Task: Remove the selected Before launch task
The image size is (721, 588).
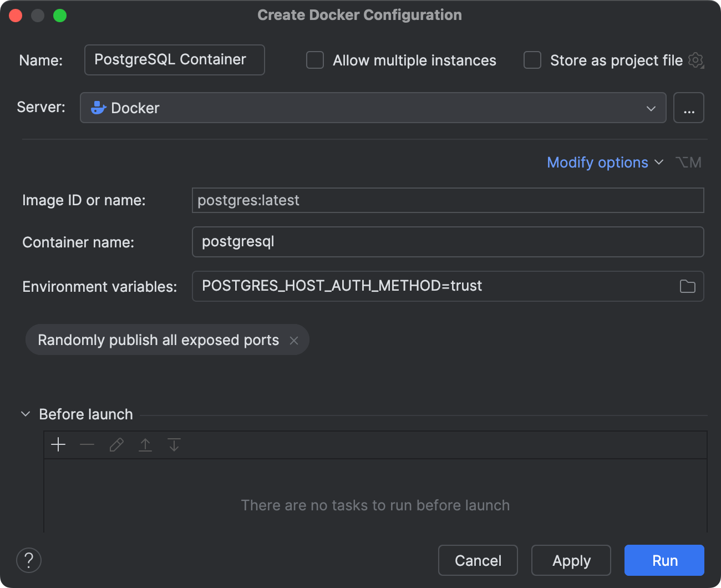Action: point(87,444)
